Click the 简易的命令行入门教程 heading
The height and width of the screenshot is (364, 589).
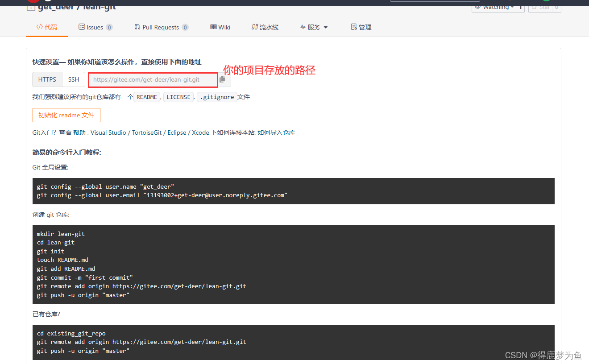(x=67, y=153)
